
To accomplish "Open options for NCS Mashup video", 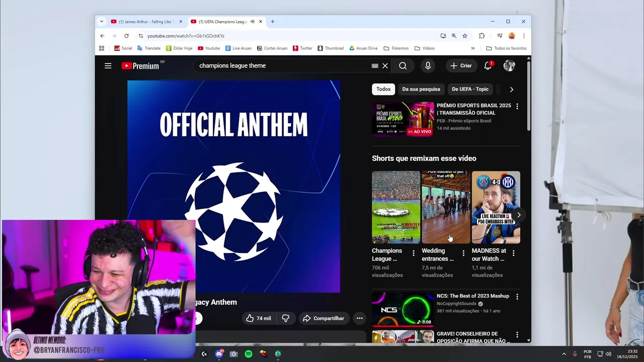I will [517, 297].
